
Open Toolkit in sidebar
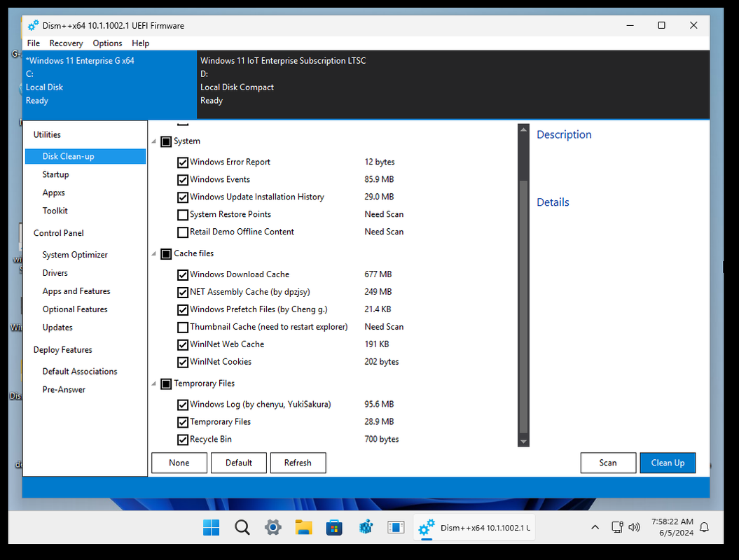pyautogui.click(x=55, y=211)
